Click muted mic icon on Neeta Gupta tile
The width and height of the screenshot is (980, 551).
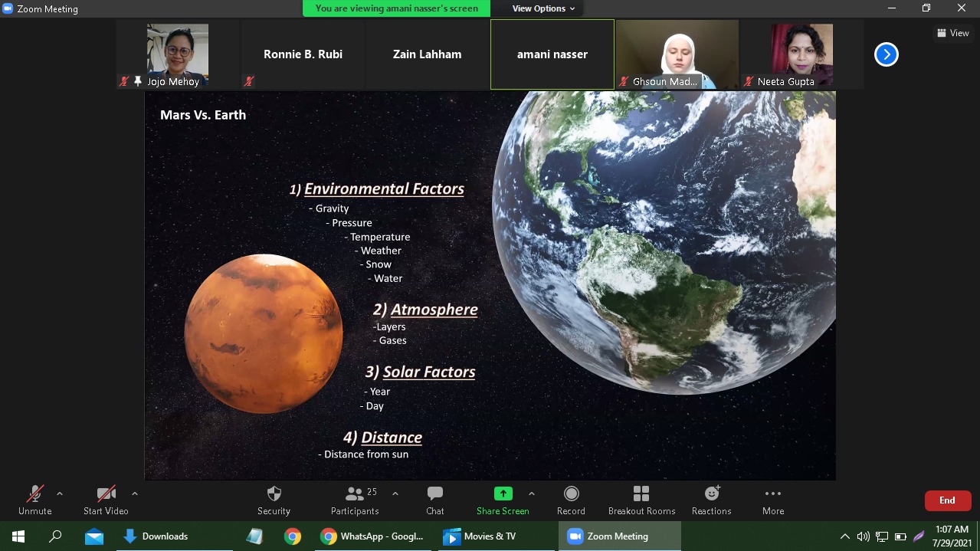coord(749,81)
